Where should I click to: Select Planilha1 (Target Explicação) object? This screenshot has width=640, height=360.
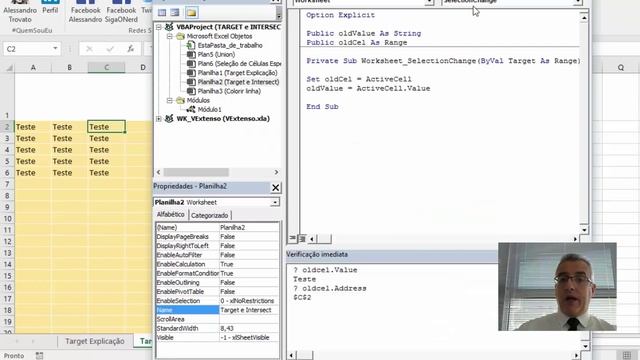tap(237, 73)
